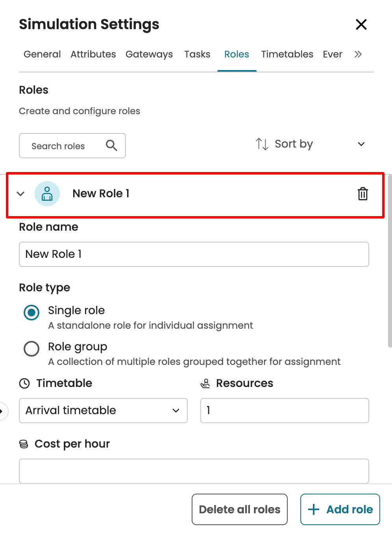This screenshot has height=533, width=392.
Task: Click the Role name input field
Action: click(194, 254)
